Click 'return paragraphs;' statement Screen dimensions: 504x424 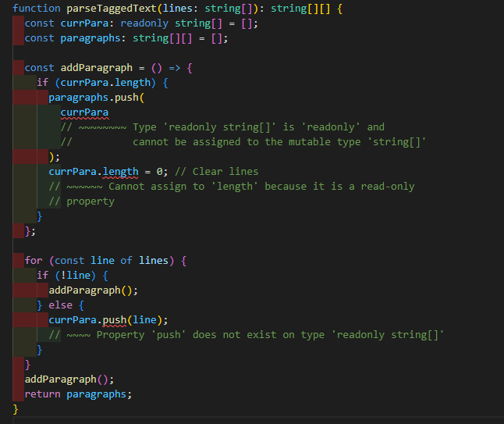pyautogui.click(x=78, y=394)
